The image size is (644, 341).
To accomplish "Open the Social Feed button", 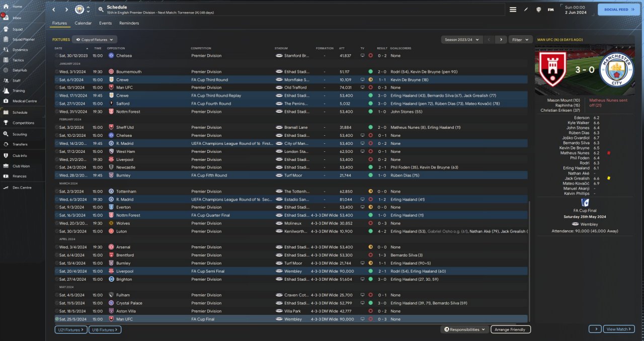I will (x=619, y=10).
